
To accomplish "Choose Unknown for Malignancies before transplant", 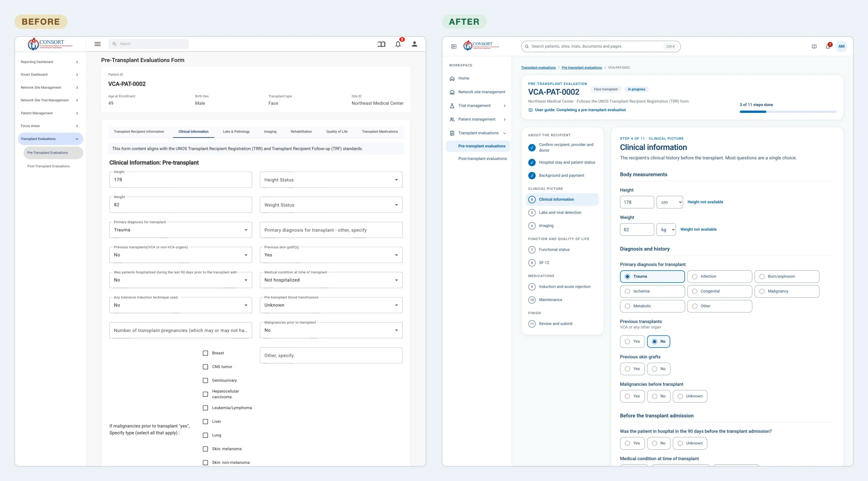I will point(690,396).
